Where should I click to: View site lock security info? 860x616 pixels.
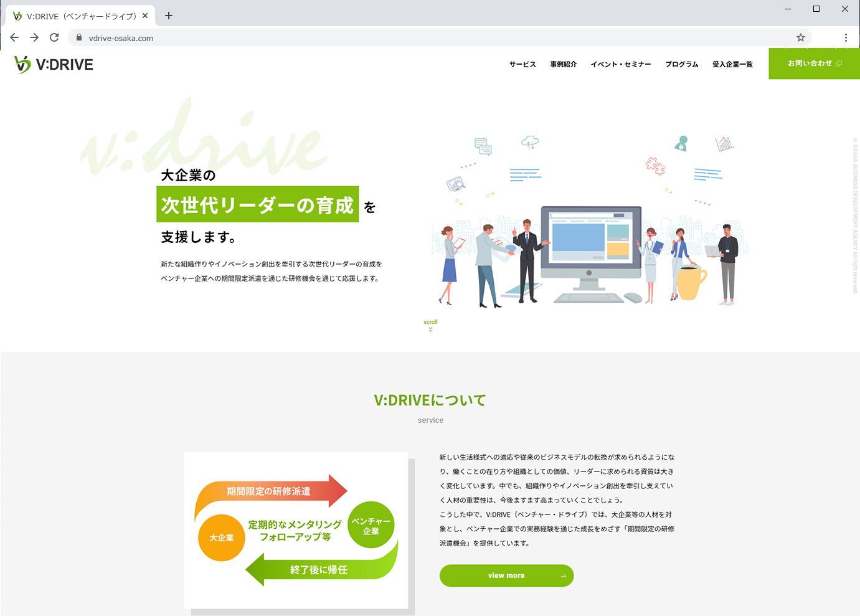(79, 37)
